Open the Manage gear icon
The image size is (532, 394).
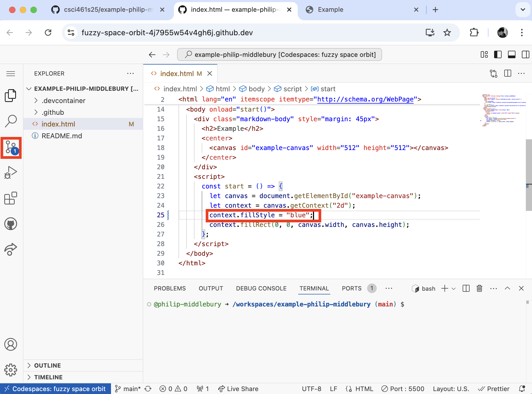pyautogui.click(x=11, y=370)
